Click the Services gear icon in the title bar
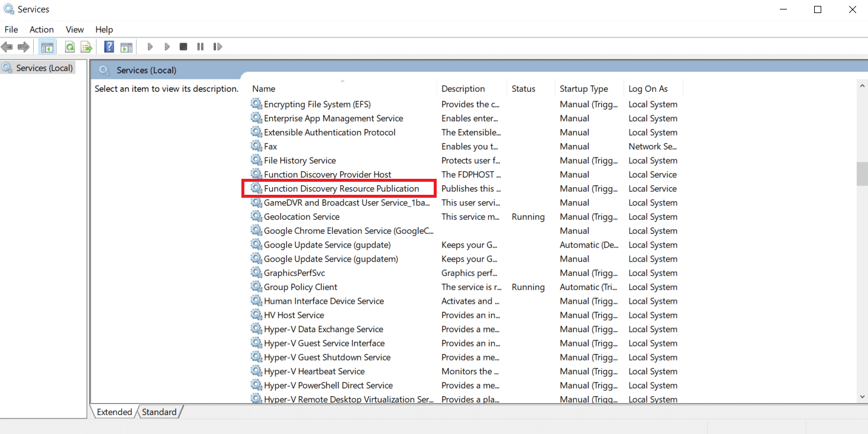The height and width of the screenshot is (434, 868). 8,8
